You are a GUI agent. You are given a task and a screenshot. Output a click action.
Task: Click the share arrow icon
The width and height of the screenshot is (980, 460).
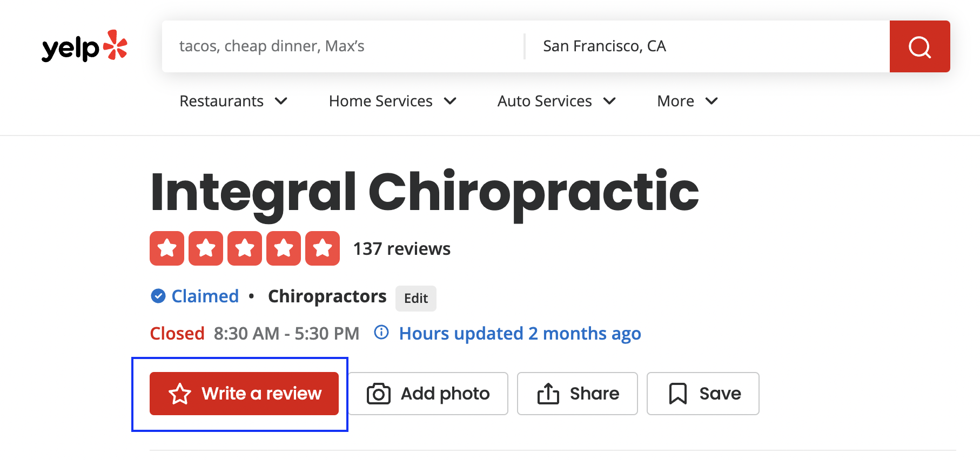[548, 394]
